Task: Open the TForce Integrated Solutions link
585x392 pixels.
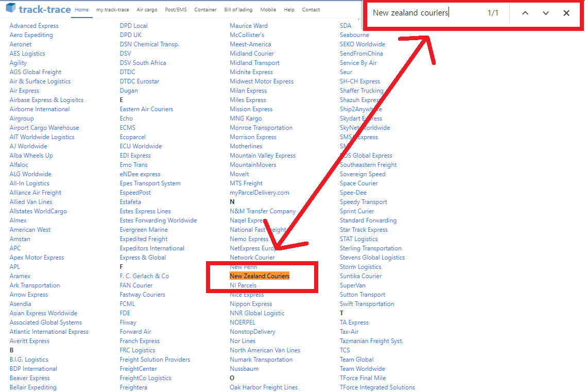Action: 377,387
